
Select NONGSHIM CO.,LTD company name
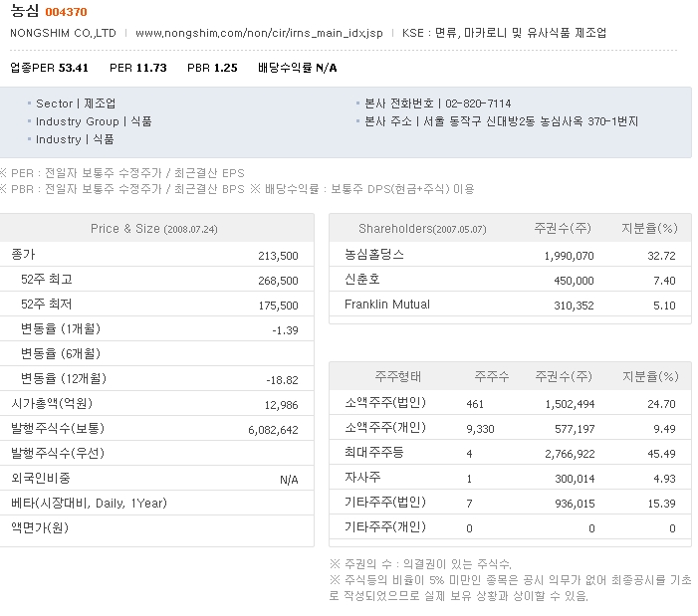[63, 34]
